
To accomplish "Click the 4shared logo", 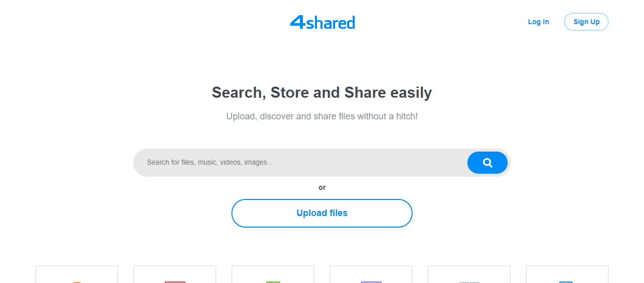I will 323,22.
